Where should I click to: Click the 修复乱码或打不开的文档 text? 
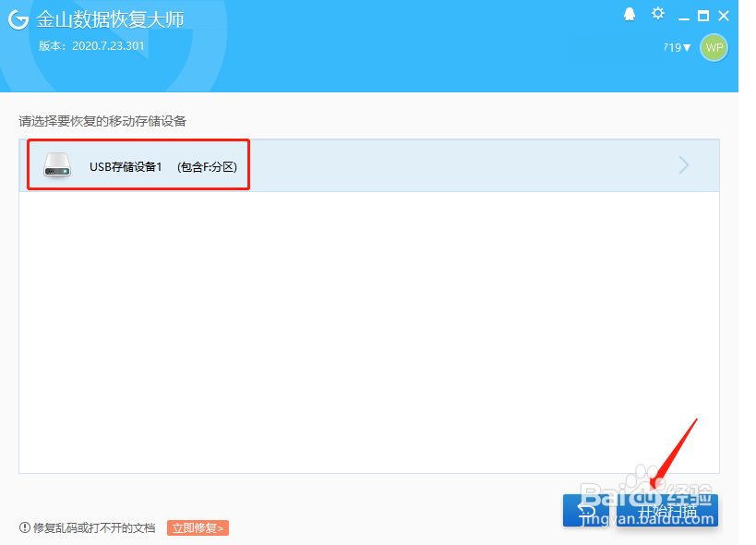click(x=94, y=528)
